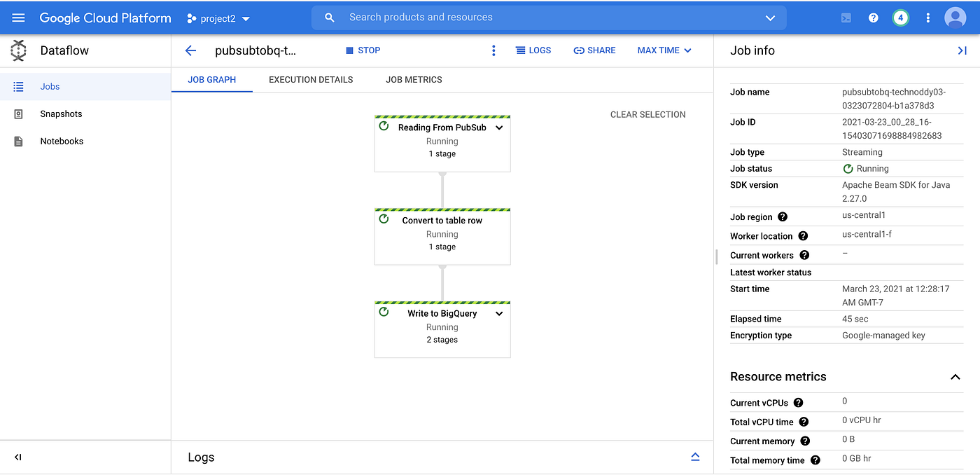Switch to the JOB METRICS tab

click(414, 79)
